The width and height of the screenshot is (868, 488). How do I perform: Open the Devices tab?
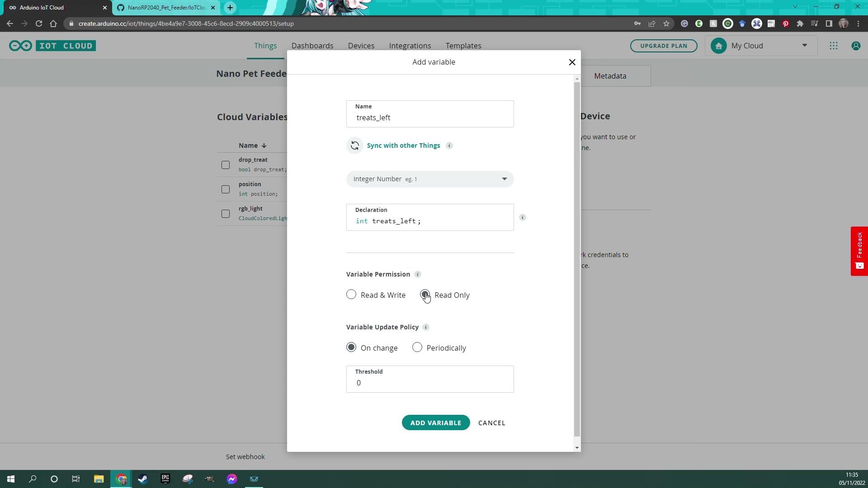[361, 46]
